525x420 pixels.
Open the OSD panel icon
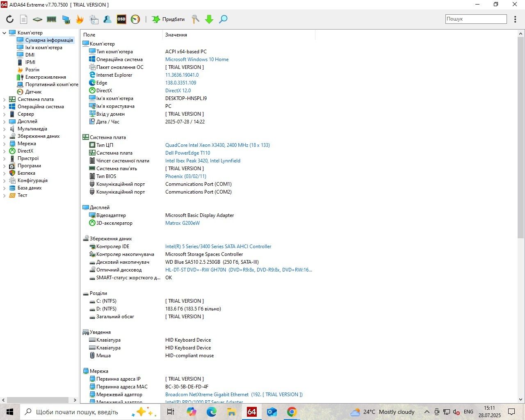click(x=121, y=19)
